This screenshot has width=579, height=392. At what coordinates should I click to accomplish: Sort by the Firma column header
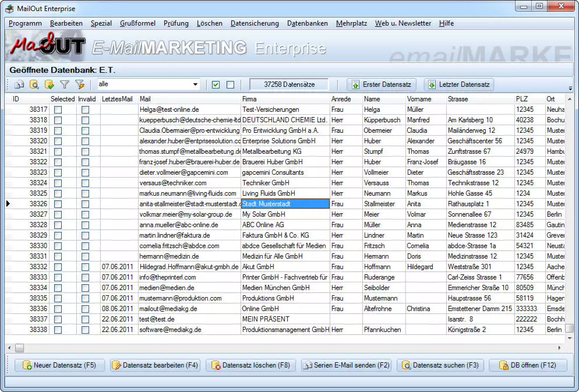tap(284, 99)
